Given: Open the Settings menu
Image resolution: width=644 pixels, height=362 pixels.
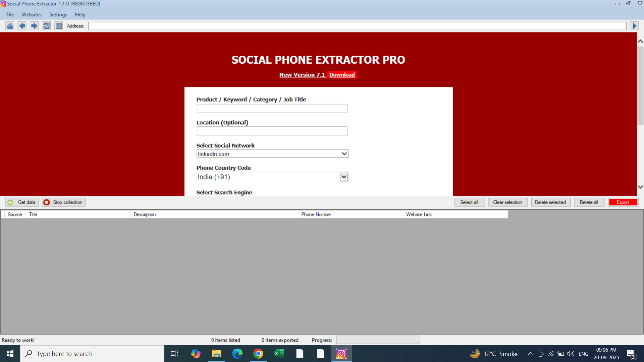Looking at the screenshot, I should coord(58,14).
